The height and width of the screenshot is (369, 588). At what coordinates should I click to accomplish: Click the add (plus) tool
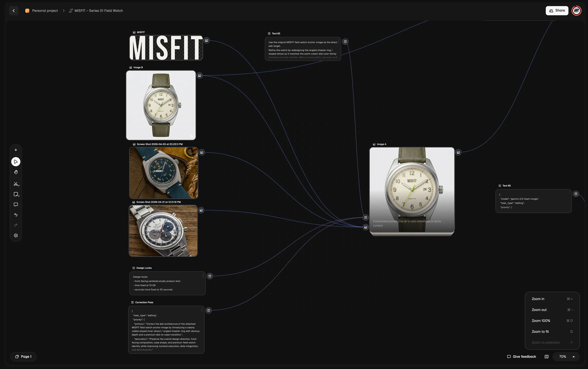click(x=16, y=150)
